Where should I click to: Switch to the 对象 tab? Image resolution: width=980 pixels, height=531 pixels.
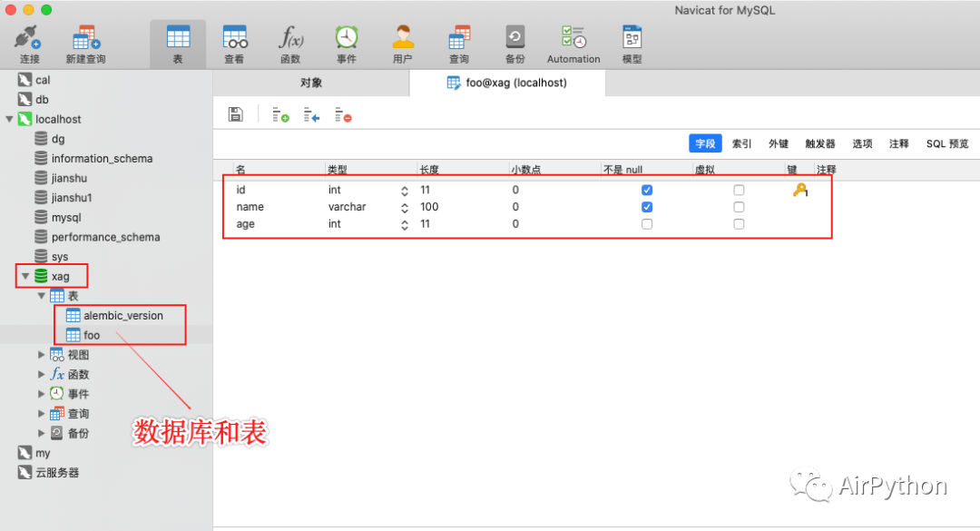[310, 82]
